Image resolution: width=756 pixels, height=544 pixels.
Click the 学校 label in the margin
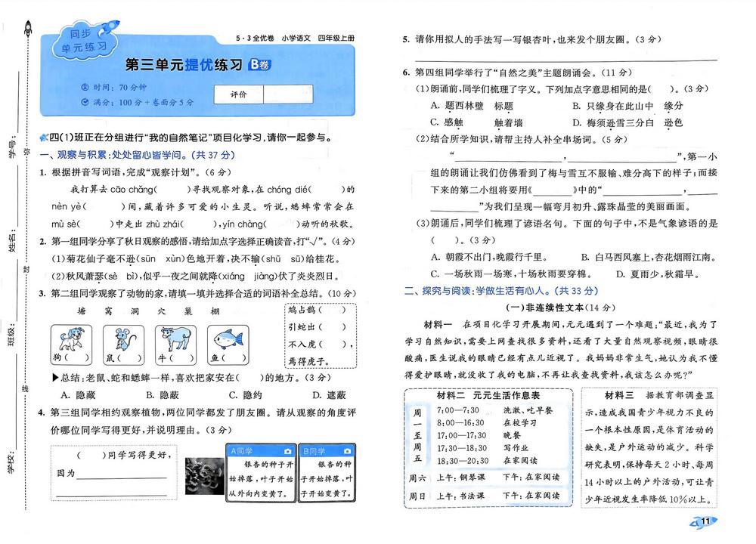[x=11, y=462]
